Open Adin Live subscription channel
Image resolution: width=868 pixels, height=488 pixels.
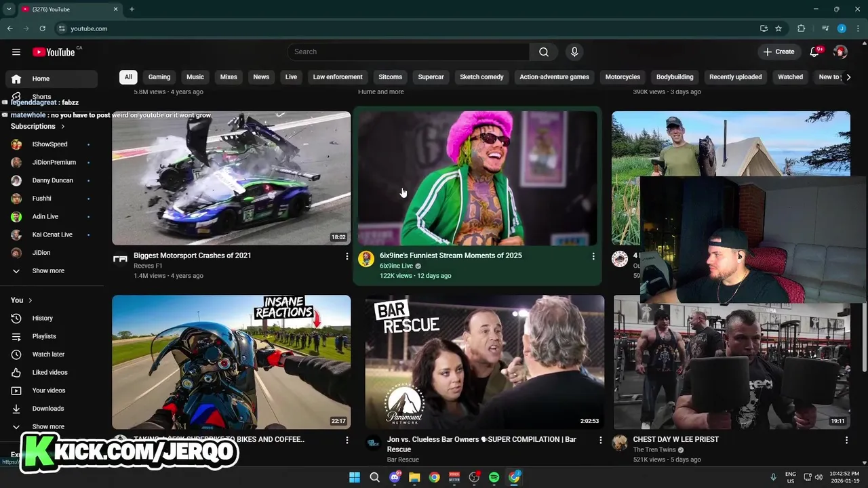pos(52,217)
